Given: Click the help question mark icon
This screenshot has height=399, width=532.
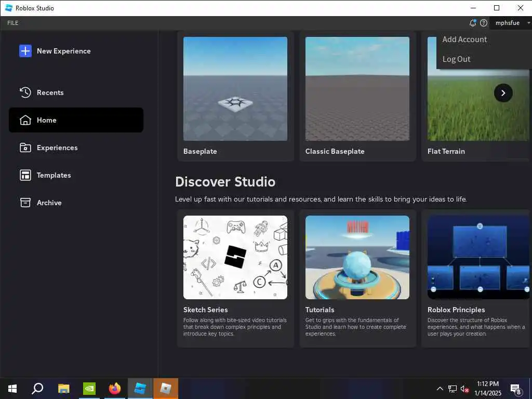Looking at the screenshot, I should [x=484, y=23].
